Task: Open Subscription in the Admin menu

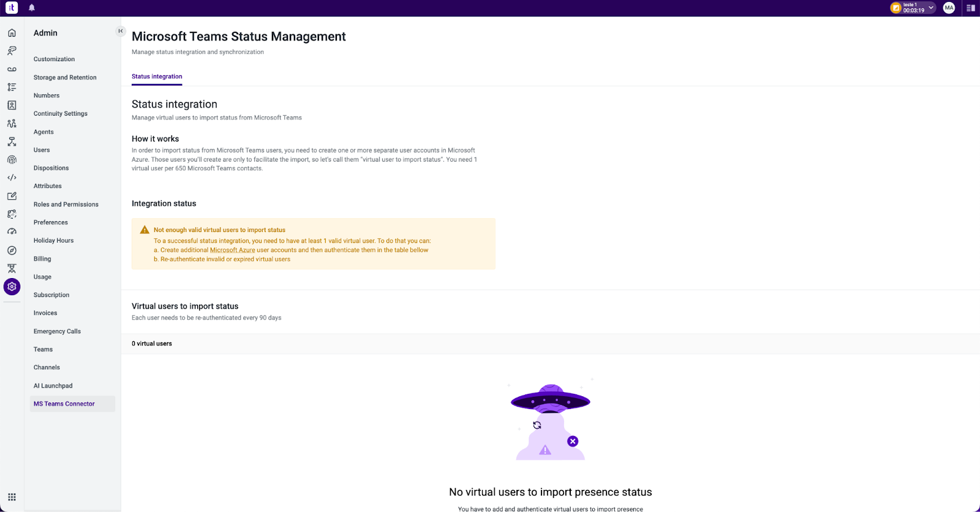Action: point(51,295)
